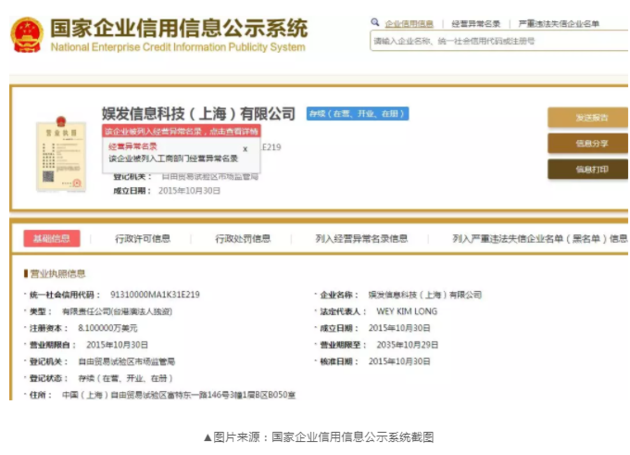
Task: Select popup text 该企业被列入工商部门经营异常名录
Action: tap(173, 158)
